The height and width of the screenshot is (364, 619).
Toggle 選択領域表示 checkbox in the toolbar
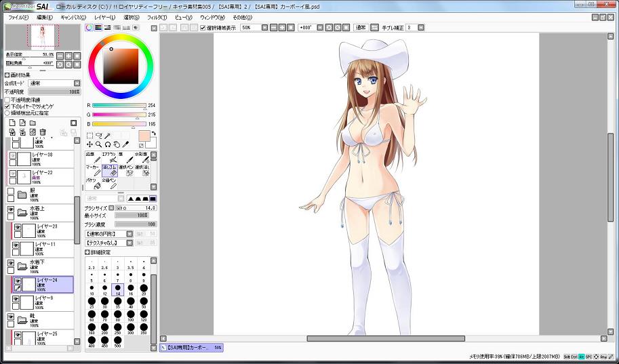[x=203, y=28]
